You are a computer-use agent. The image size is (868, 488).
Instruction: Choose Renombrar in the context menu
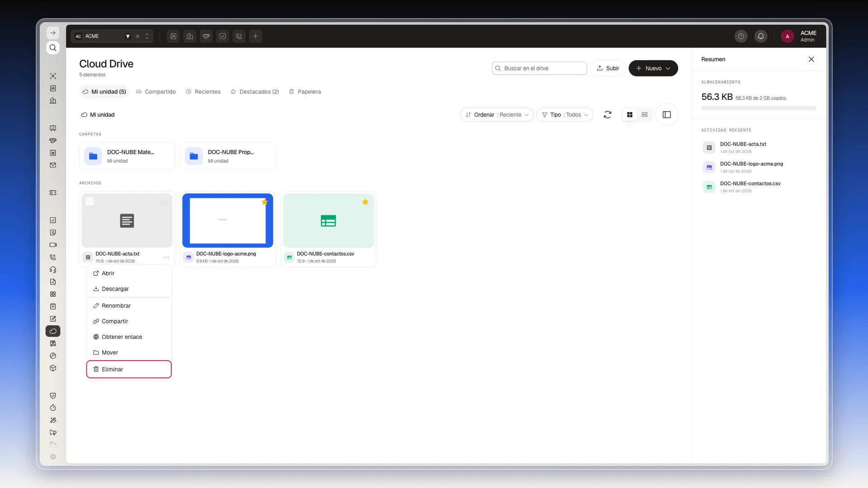click(x=129, y=306)
